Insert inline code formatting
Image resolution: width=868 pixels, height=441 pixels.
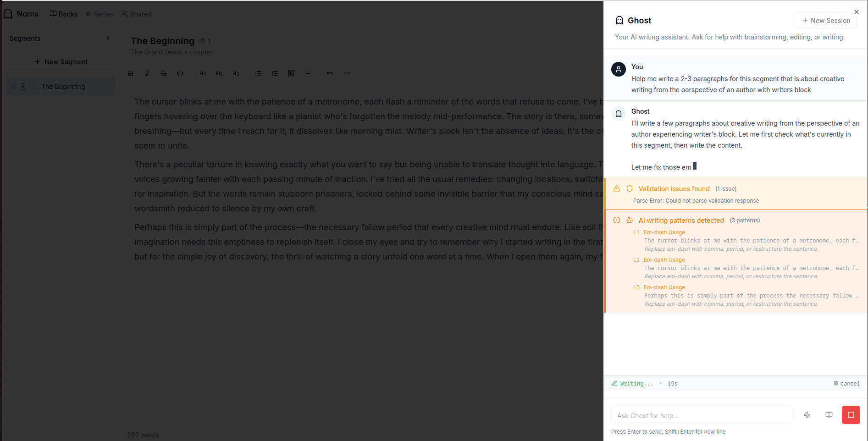(180, 73)
